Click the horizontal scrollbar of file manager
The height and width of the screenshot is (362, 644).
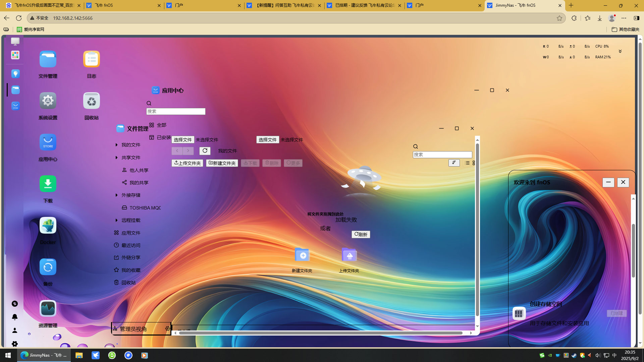pyautogui.click(x=320, y=333)
